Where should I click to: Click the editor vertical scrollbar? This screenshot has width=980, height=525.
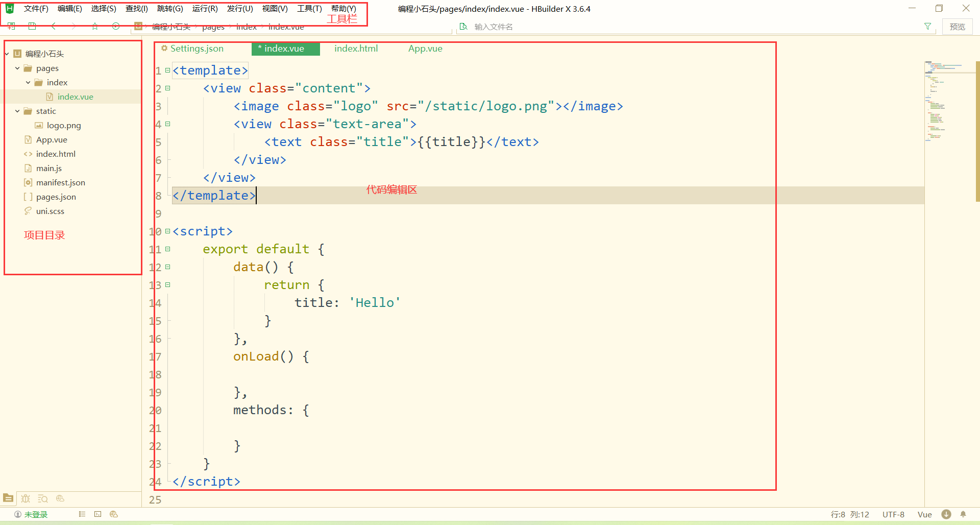coord(977,132)
